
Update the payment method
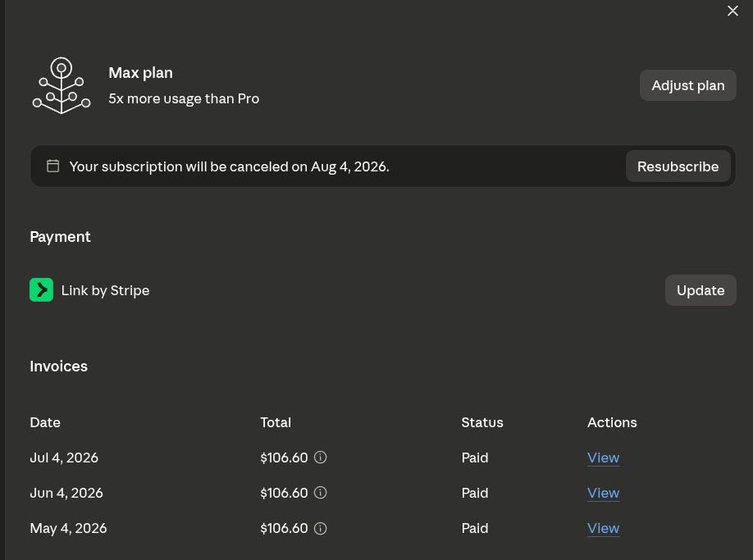tap(701, 290)
